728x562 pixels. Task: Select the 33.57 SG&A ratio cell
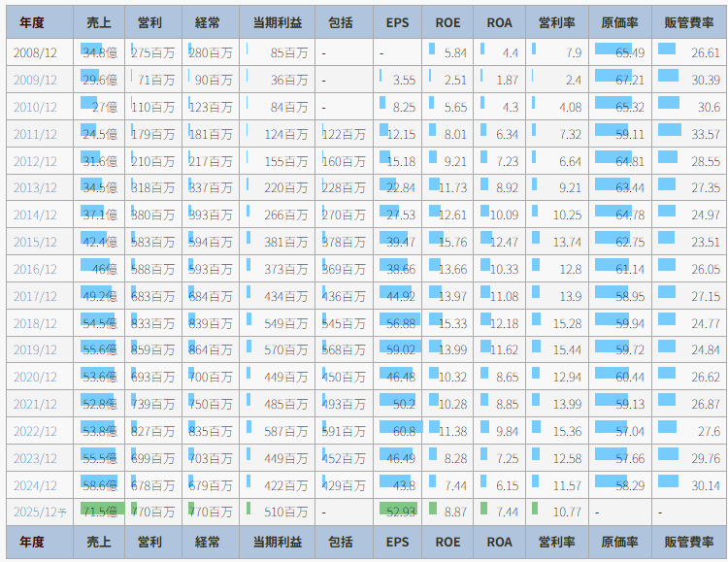(689, 134)
